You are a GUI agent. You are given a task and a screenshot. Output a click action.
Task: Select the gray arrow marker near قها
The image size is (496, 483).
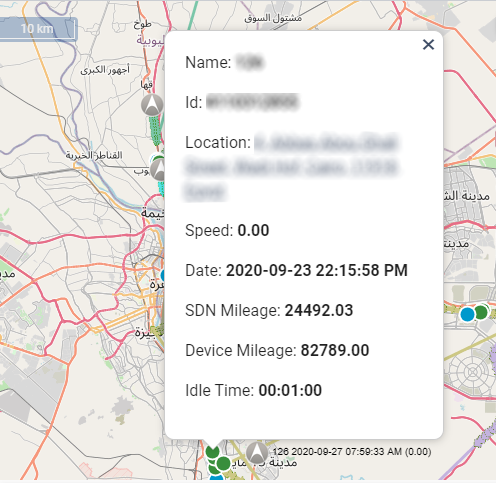click(152, 105)
